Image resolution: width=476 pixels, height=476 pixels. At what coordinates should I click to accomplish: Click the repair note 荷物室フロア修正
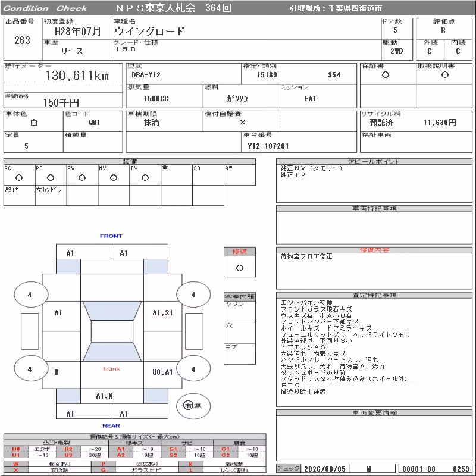click(x=306, y=256)
